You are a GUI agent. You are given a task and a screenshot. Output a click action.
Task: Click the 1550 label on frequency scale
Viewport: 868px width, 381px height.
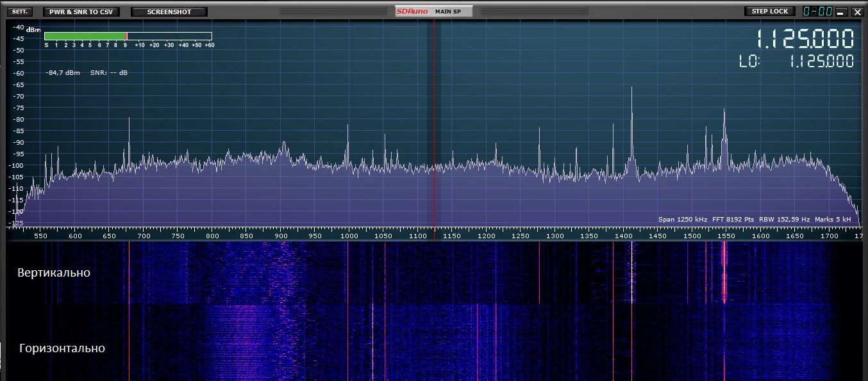pos(726,236)
